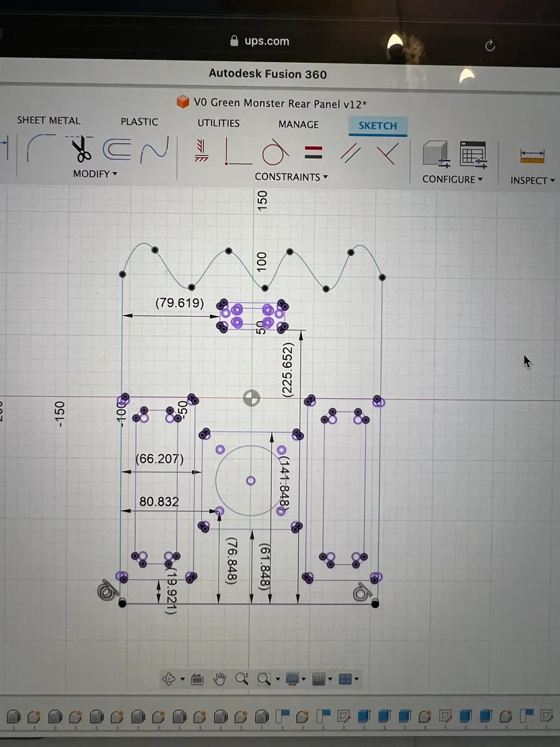Viewport: 560px width, 747px height.
Task: Click the Measure ruler icon
Action: click(532, 155)
